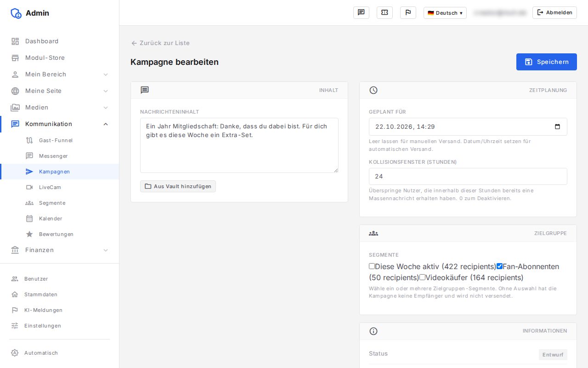Open the Deutsch language dropdown
Image resolution: width=588 pixels, height=368 pixels.
click(x=445, y=13)
